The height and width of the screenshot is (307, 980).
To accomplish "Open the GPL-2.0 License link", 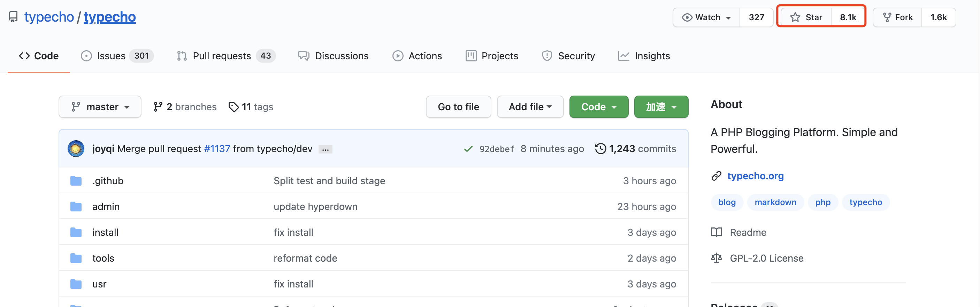I will point(757,258).
